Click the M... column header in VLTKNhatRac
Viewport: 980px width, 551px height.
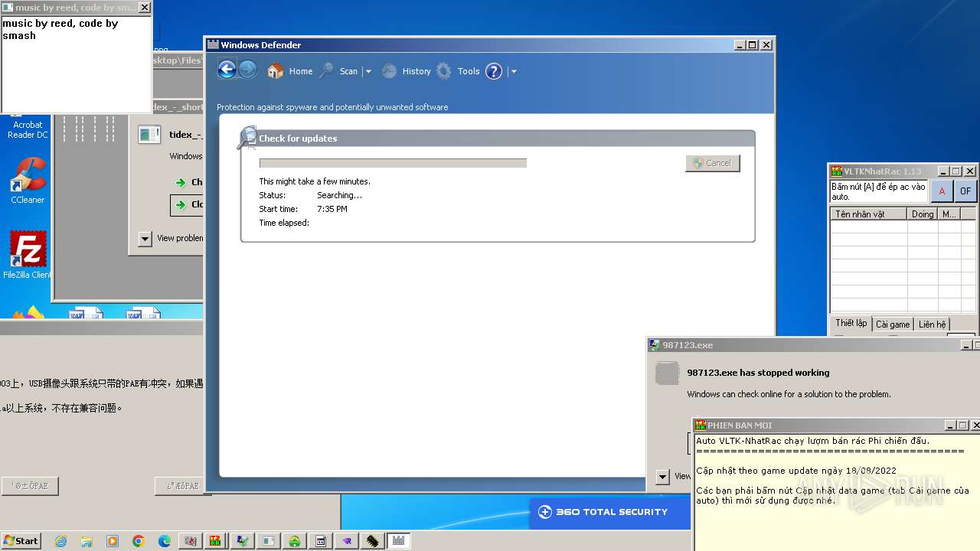click(949, 214)
